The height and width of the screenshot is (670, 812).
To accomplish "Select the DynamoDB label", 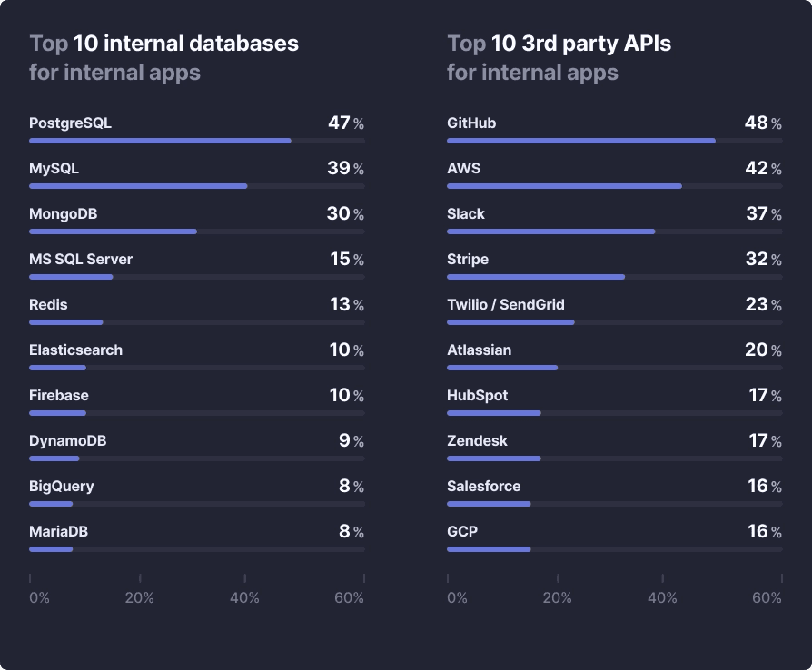I will [x=68, y=441].
